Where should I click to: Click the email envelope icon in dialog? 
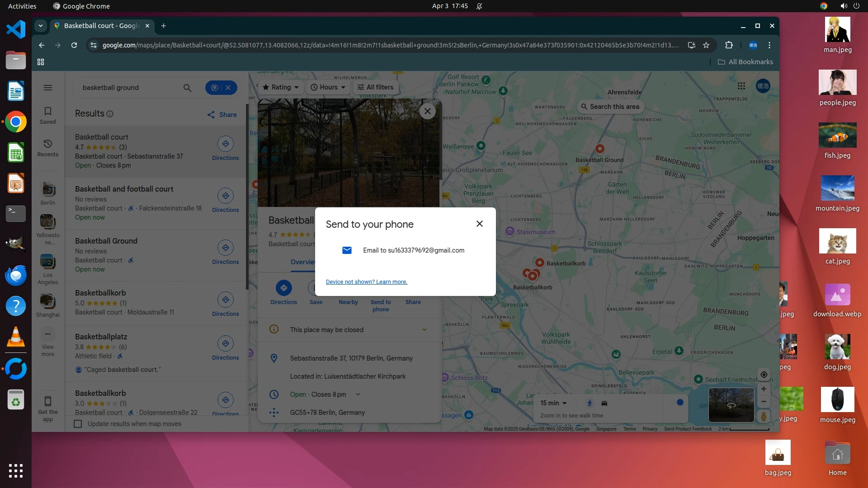(x=347, y=250)
